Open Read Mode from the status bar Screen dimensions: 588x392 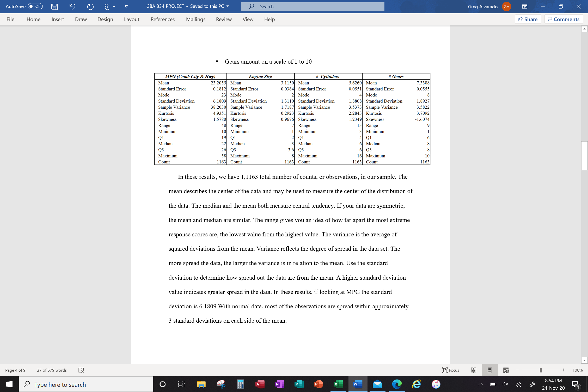[x=473, y=370]
